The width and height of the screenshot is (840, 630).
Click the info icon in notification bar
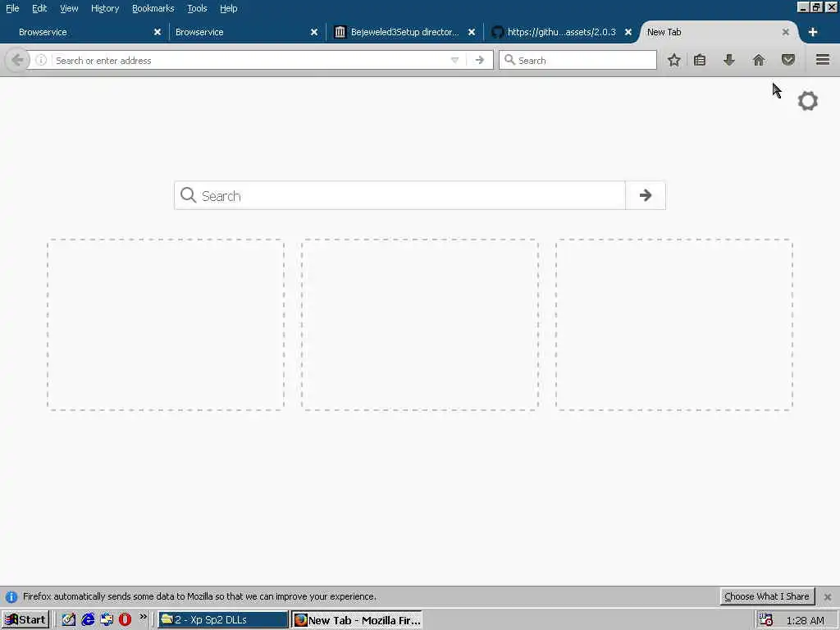pos(11,597)
